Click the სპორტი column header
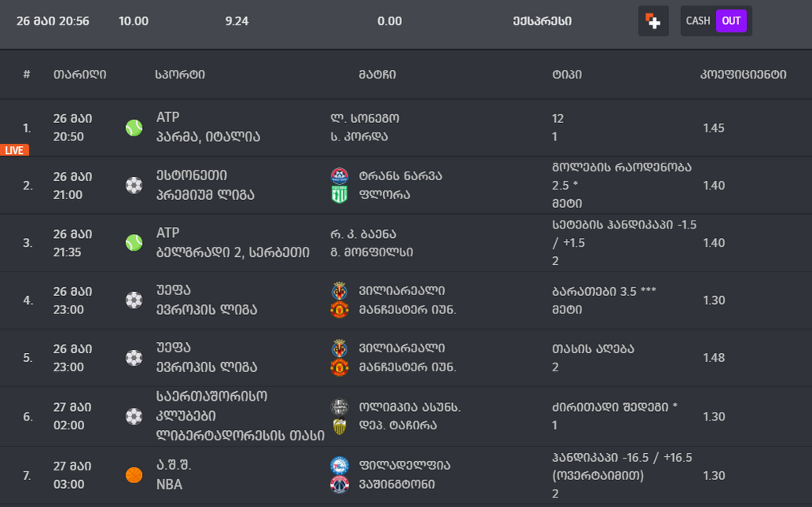Screen dimensions: 812x507 [180, 75]
